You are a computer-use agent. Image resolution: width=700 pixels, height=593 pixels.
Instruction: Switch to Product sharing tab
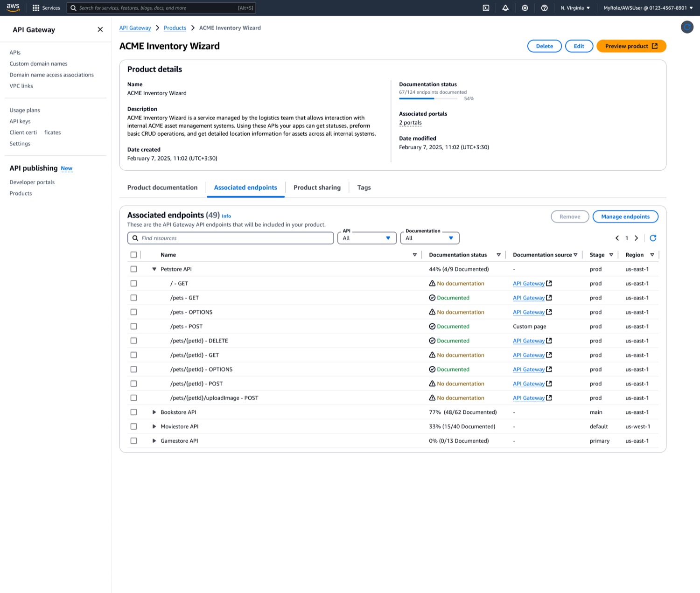tap(317, 188)
